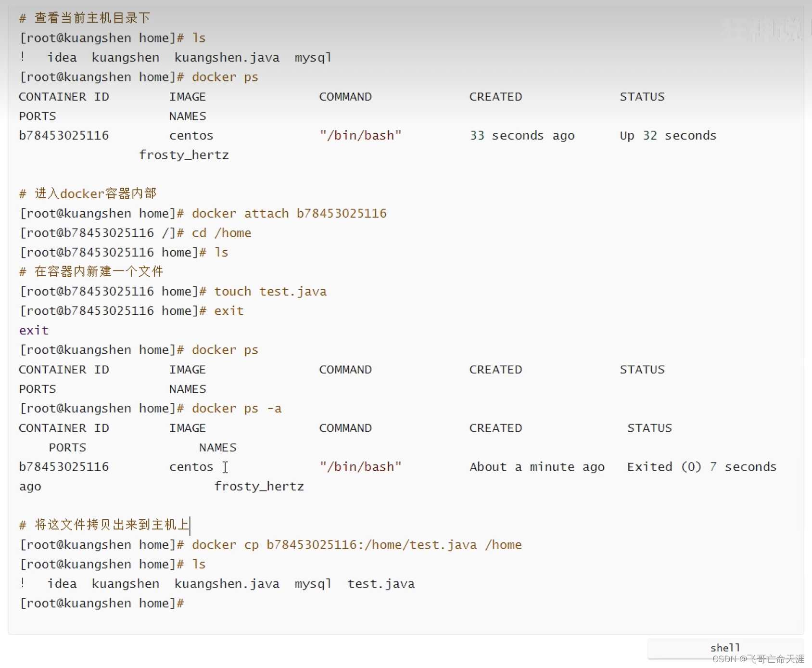Click the 'cd /home' command text
The image size is (812, 668).
[221, 233]
